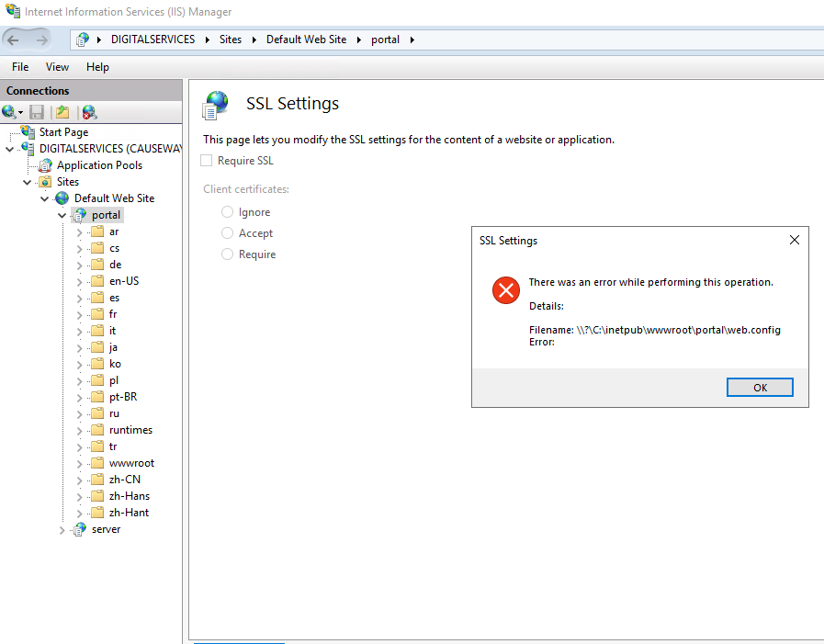Click Default Web Site in the breadcrumb
This screenshot has height=644, width=824.
click(307, 40)
